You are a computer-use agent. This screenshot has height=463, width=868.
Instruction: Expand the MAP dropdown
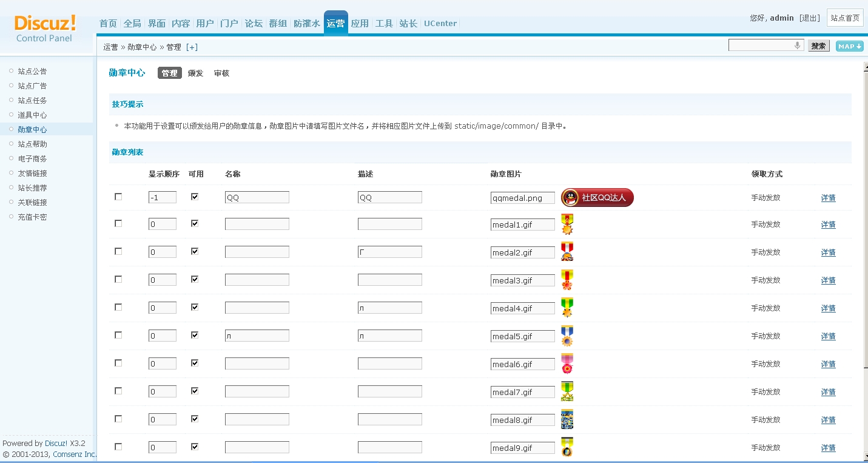[849, 46]
